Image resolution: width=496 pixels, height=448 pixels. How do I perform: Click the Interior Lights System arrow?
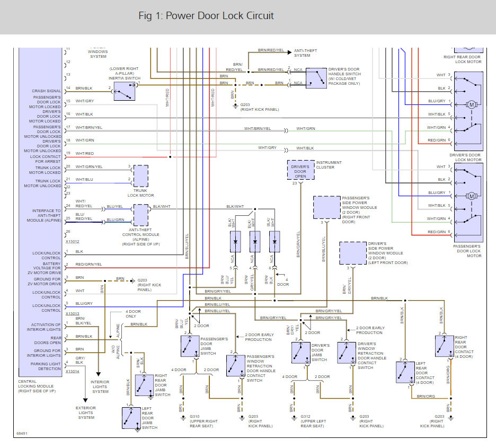99,374
